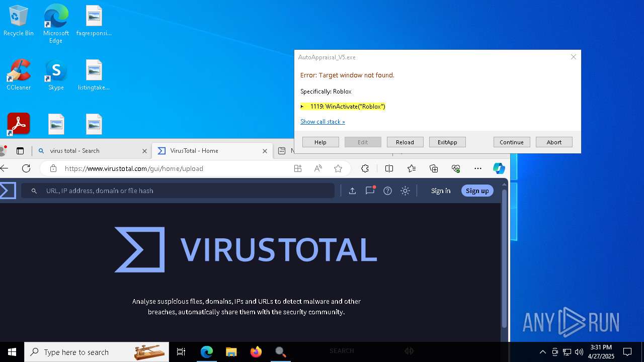The image size is (644, 362).
Task: Open Firefox from taskbar
Action: [256, 352]
